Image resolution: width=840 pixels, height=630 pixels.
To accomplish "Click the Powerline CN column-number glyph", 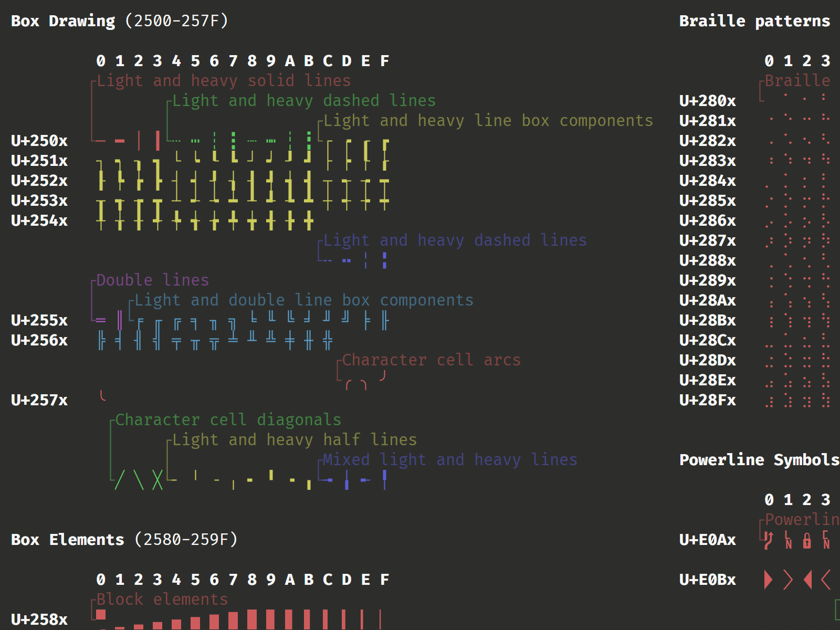I will coord(826,540).
